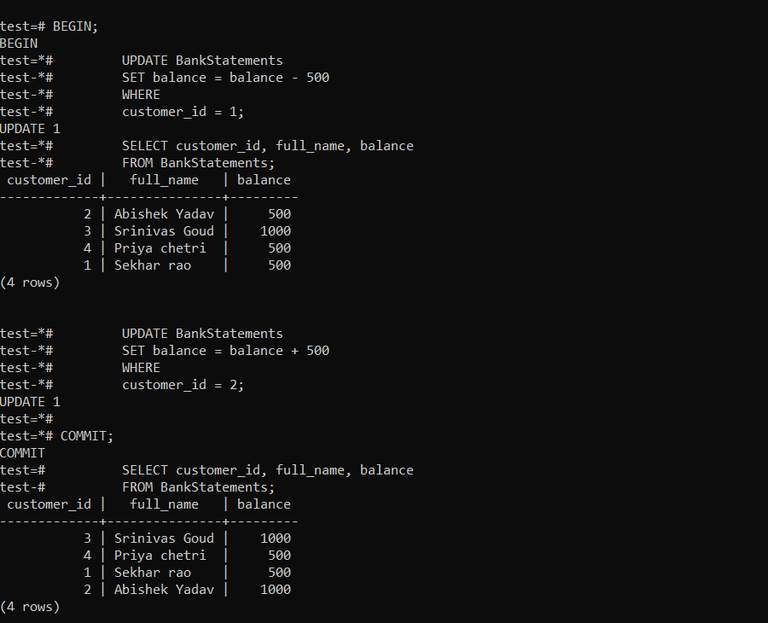Screen dimensions: 768x623
Task: Click the first 'UPDATE 1' result line
Action: point(30,129)
